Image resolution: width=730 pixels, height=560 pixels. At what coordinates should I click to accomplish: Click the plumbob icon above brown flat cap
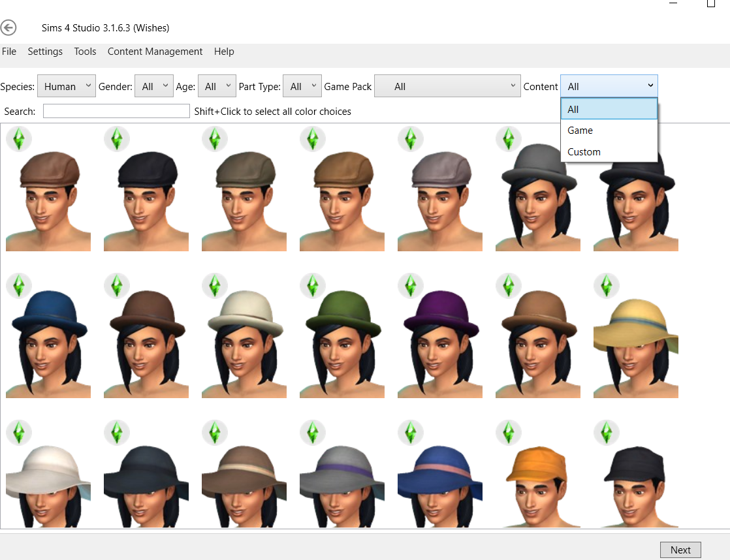[x=19, y=139]
